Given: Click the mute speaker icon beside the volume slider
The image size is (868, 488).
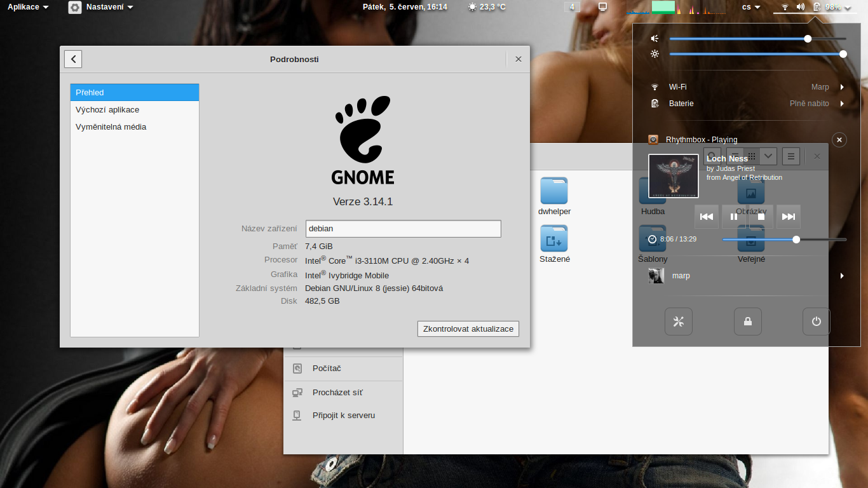Looking at the screenshot, I should click(x=654, y=39).
